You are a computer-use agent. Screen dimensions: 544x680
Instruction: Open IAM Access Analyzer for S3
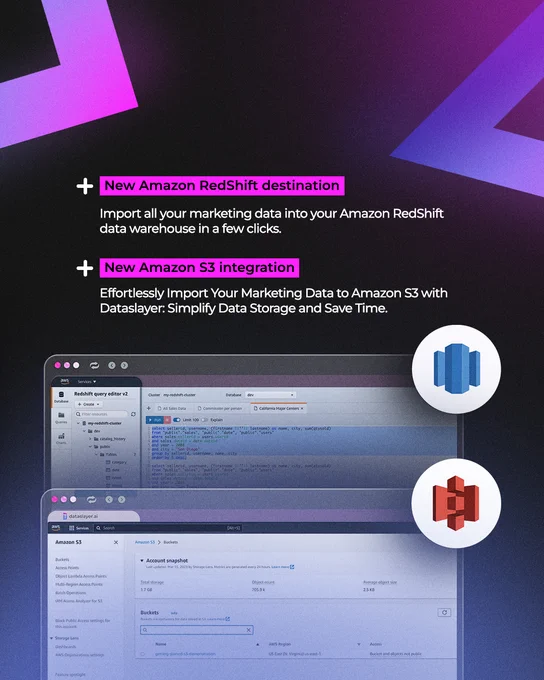(79, 601)
